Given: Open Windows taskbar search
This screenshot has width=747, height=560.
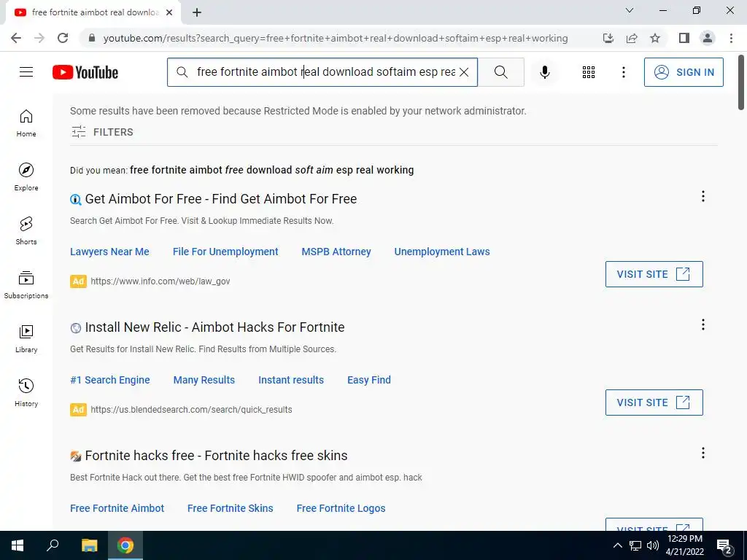Looking at the screenshot, I should pyautogui.click(x=53, y=545).
